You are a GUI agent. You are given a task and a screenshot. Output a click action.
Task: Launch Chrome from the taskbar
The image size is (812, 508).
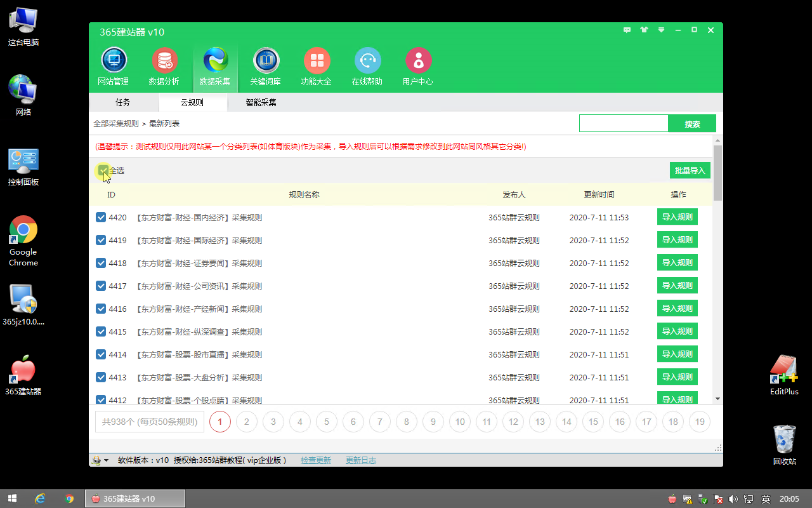(69, 499)
